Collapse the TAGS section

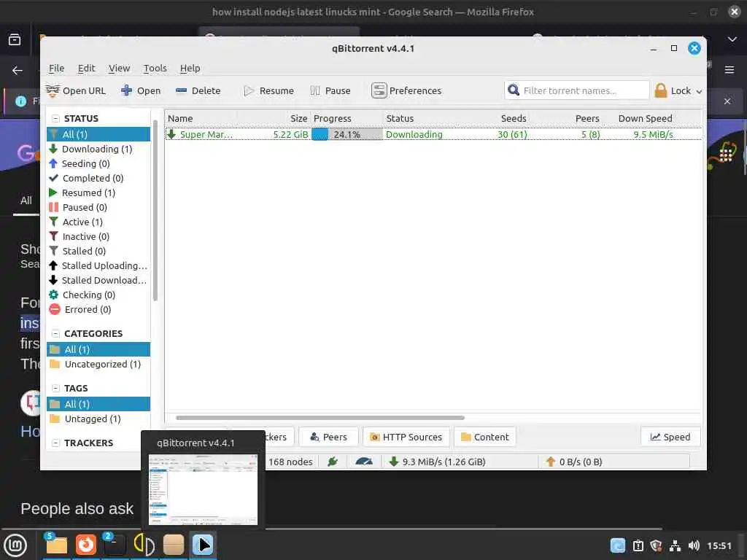(55, 389)
